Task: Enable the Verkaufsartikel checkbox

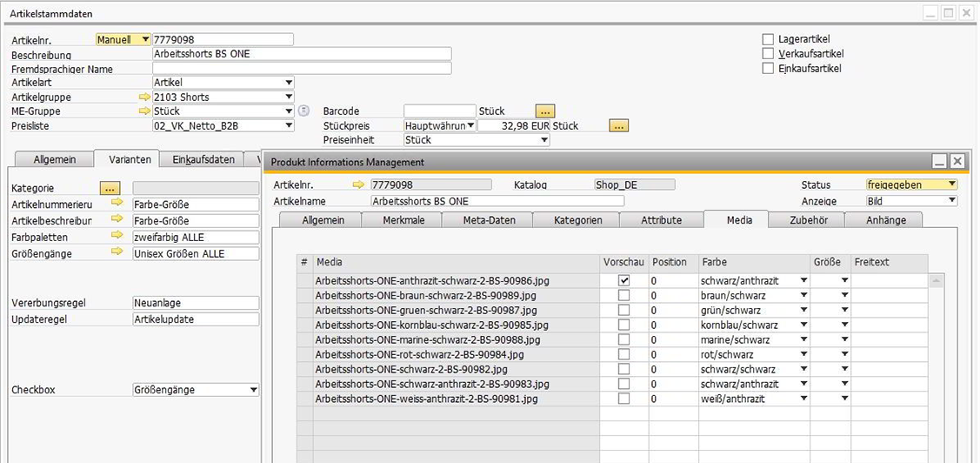Action: click(x=768, y=54)
